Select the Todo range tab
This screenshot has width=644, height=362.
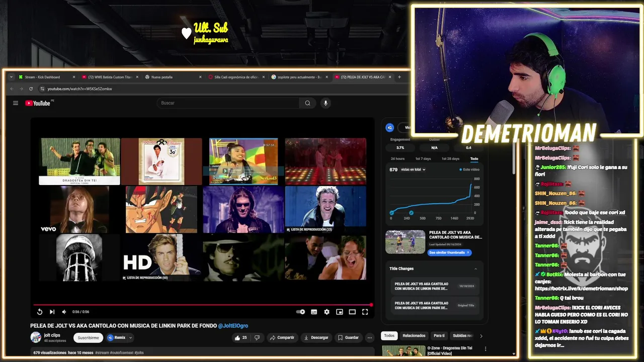pyautogui.click(x=474, y=158)
